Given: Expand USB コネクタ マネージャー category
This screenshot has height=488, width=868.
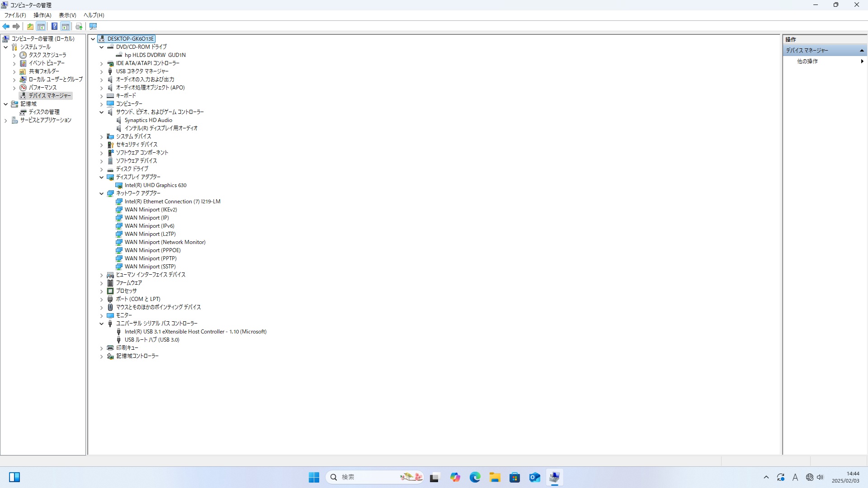Looking at the screenshot, I should 102,71.
